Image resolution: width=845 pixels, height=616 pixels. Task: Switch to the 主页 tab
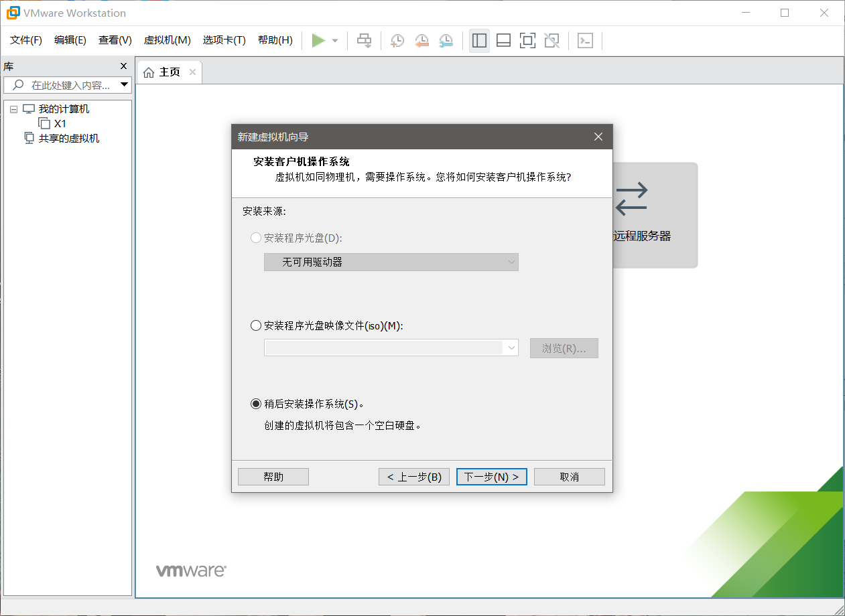pos(169,72)
